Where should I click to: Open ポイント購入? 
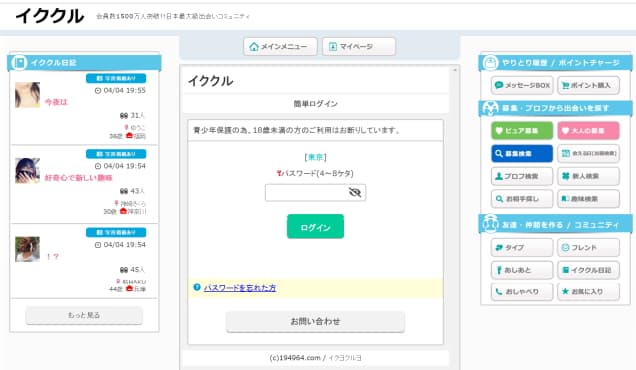pos(589,85)
